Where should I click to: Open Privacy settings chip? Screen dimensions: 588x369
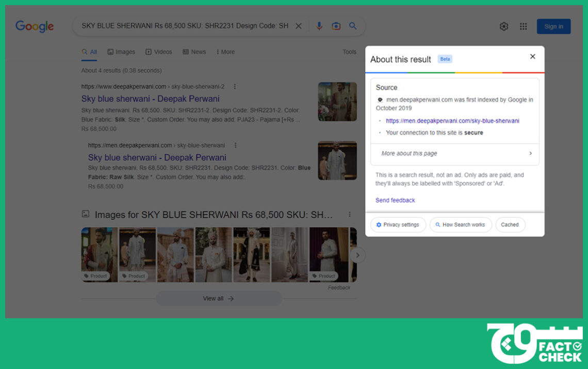tap(398, 225)
